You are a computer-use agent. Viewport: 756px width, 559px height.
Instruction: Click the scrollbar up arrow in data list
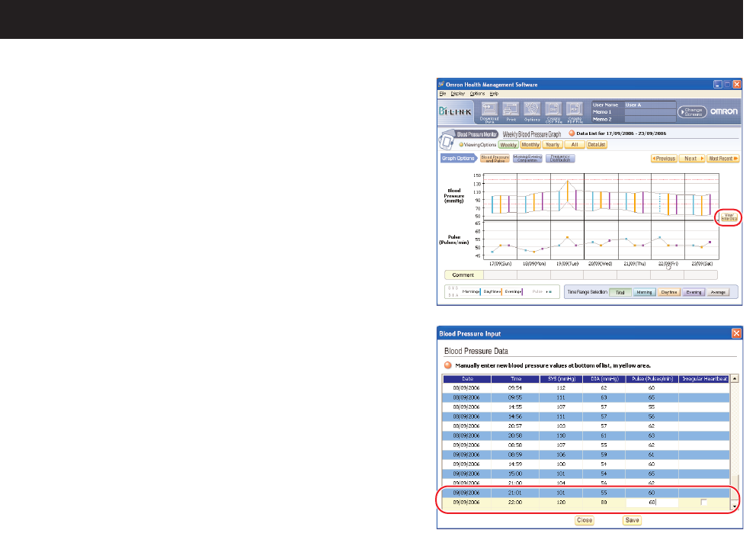point(735,378)
